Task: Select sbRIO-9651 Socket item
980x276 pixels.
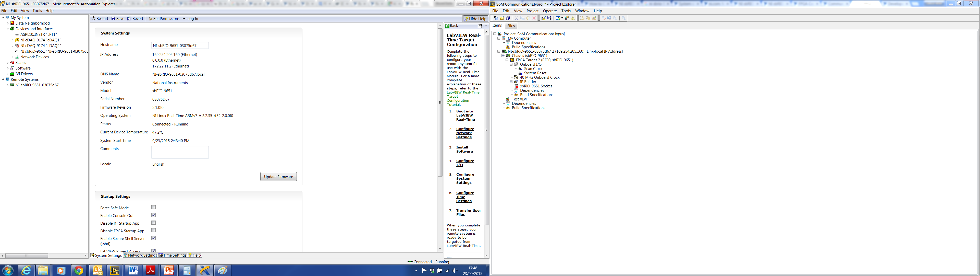Action: pyautogui.click(x=536, y=86)
